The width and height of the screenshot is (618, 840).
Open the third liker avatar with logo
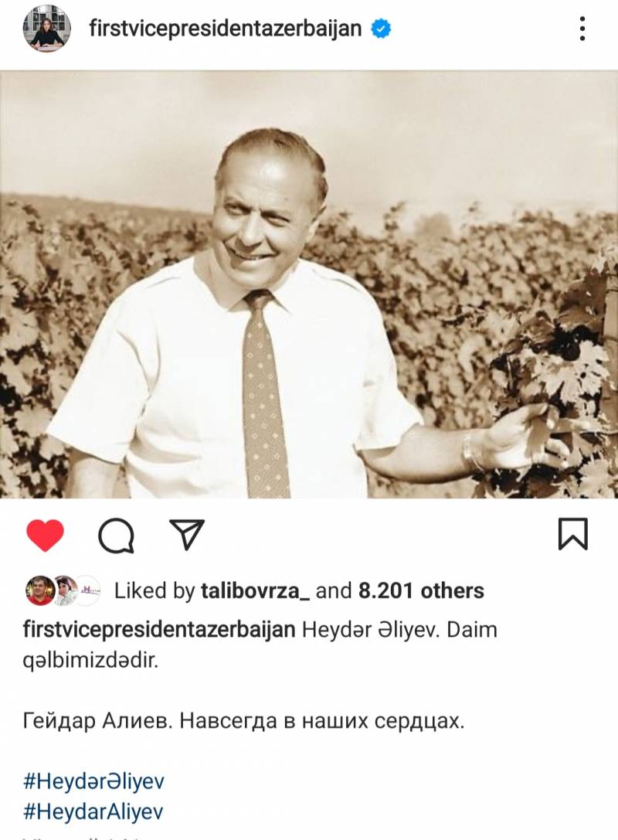point(88,591)
